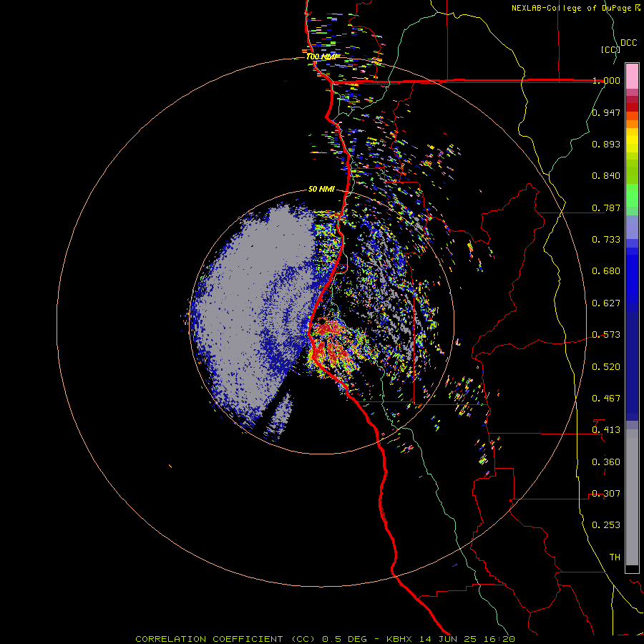Select the 0.307 legend value
Image resolution: width=644 pixels, height=644 pixels.
[606, 494]
